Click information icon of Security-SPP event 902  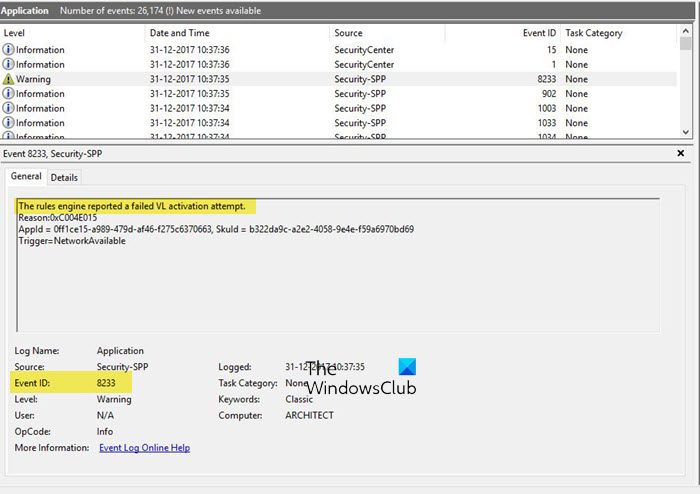[x=8, y=93]
